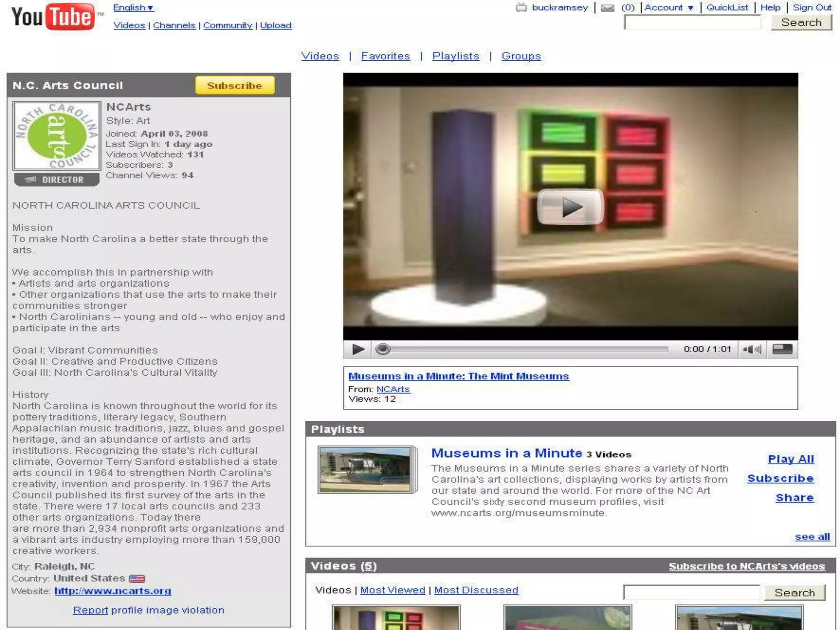
Task: Expand the English language dropdown
Action: [133, 8]
